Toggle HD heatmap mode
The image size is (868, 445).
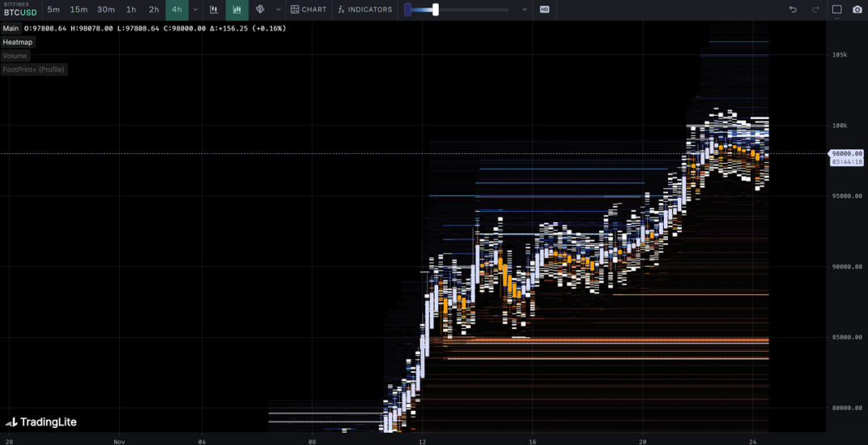click(x=544, y=10)
